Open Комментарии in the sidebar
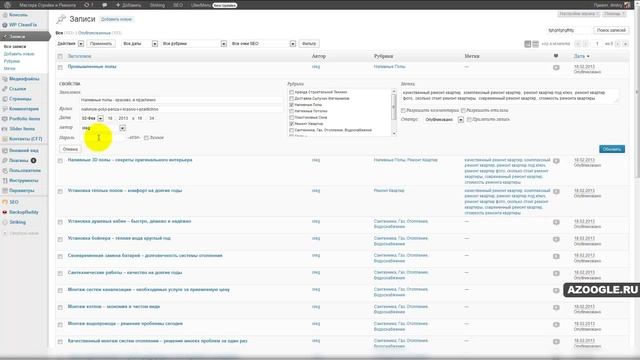640x360 pixels. coord(24,109)
